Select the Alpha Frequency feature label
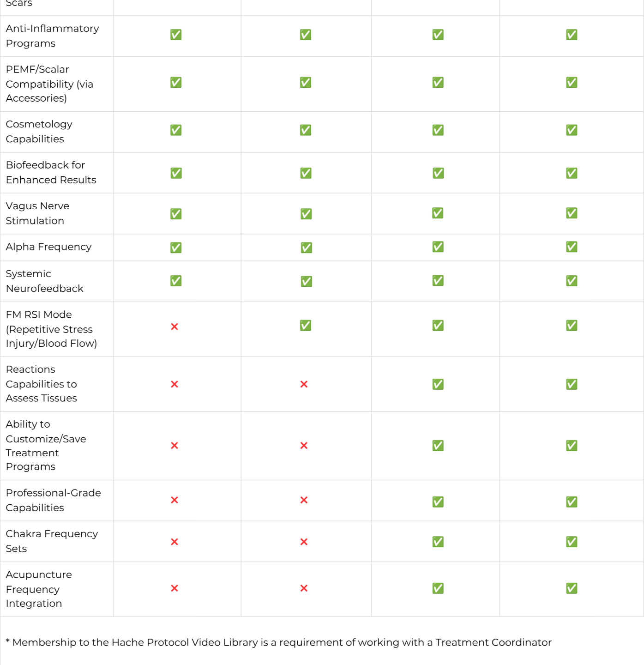This screenshot has height=665, width=644. click(48, 247)
